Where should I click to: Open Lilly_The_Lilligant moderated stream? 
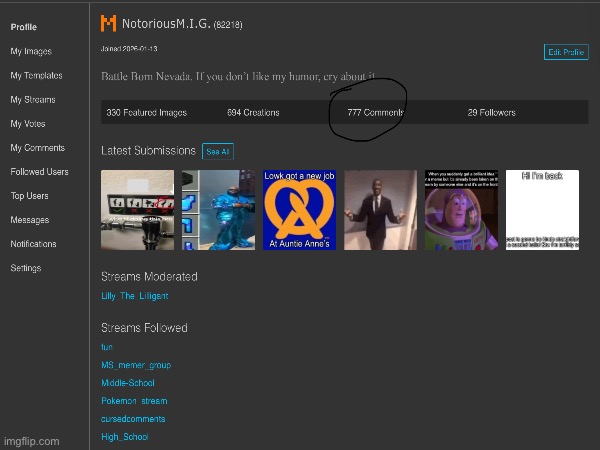(x=135, y=296)
